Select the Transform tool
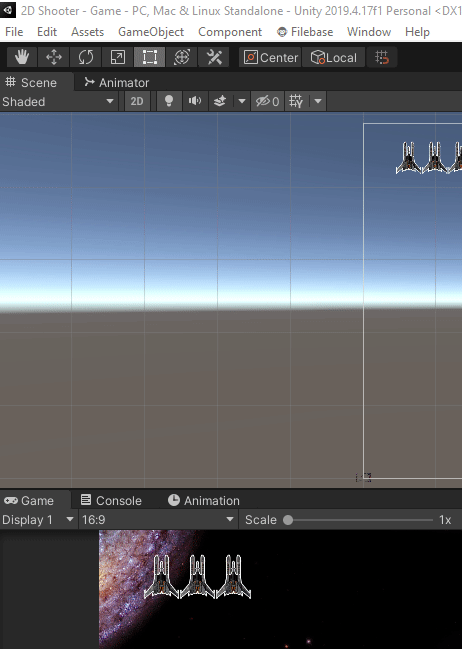The image size is (462, 649). pyautogui.click(x=182, y=57)
